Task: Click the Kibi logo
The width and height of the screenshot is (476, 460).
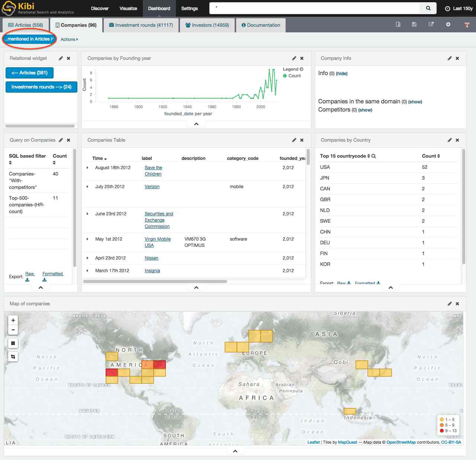Action: click(x=37, y=8)
